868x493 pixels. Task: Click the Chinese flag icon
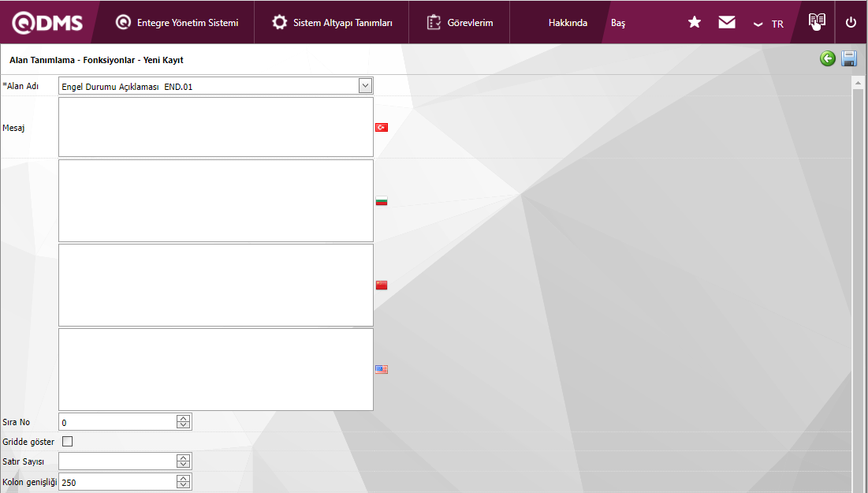(x=382, y=286)
